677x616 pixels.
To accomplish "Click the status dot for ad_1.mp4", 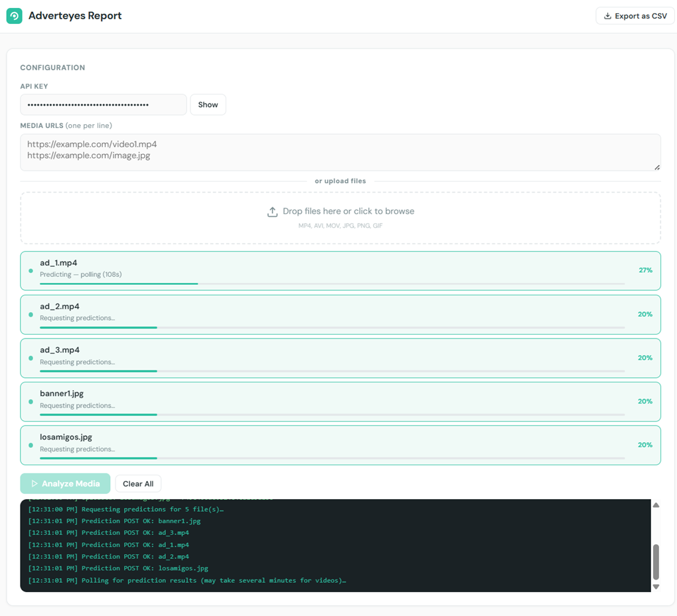I will click(31, 271).
